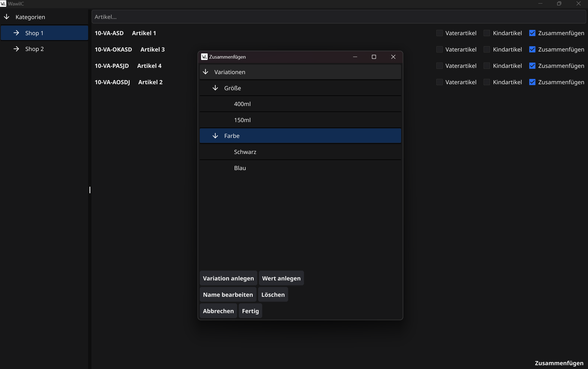
Task: Collapse the Variationen arrow in the dialog
Action: pos(205,72)
